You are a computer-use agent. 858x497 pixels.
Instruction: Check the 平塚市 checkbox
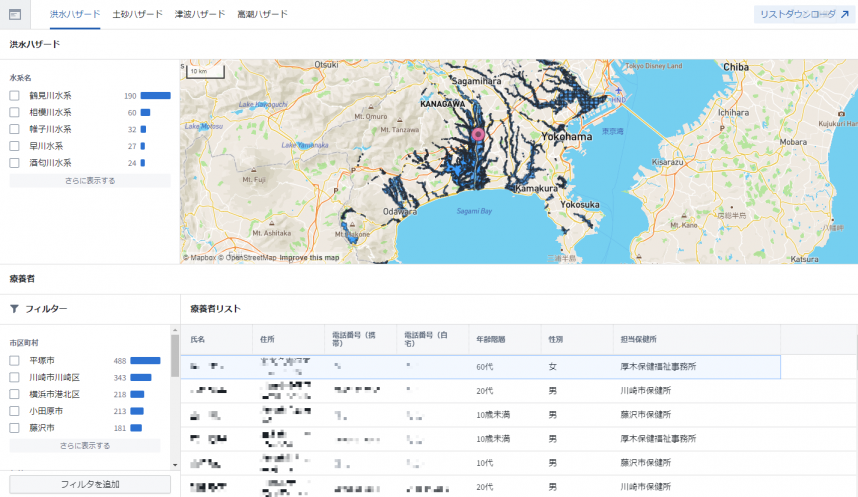point(14,361)
